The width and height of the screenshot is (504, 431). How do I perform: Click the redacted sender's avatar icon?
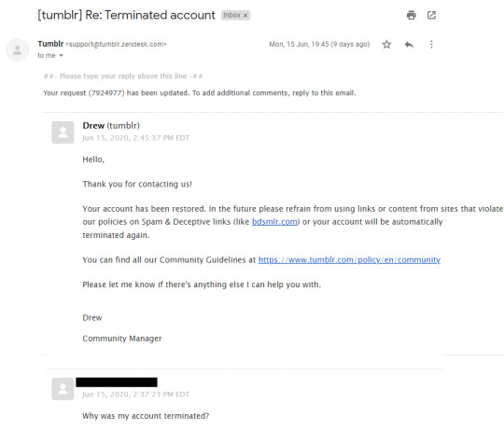tap(63, 389)
